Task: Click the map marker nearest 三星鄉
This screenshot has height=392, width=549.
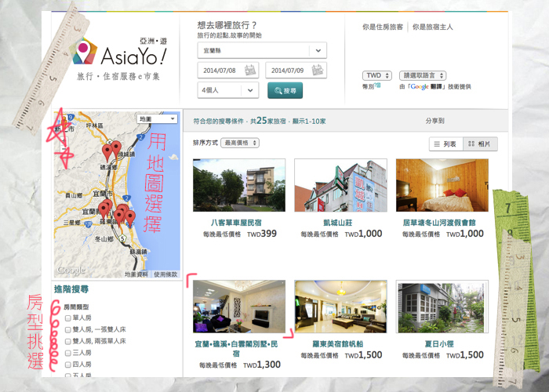Action: [x=104, y=211]
